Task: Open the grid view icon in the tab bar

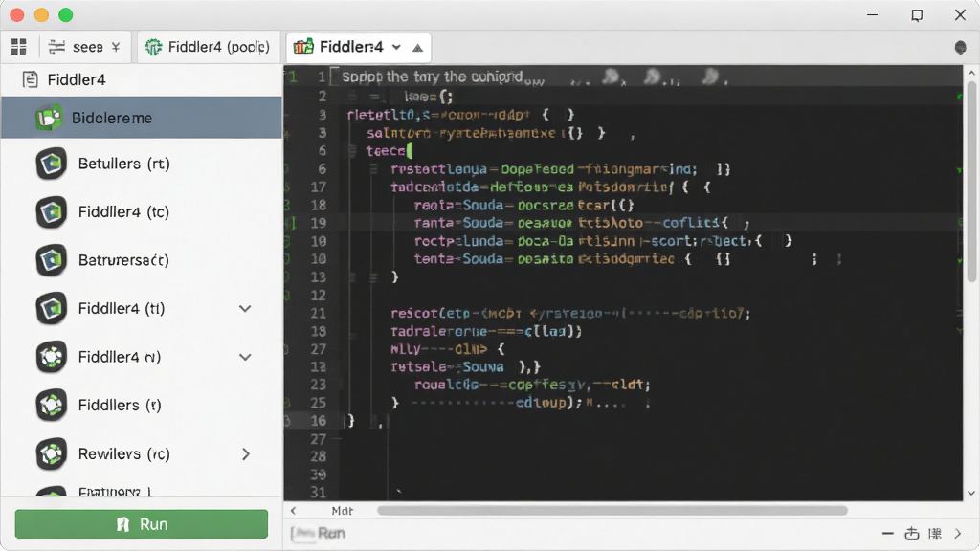Action: tap(19, 47)
